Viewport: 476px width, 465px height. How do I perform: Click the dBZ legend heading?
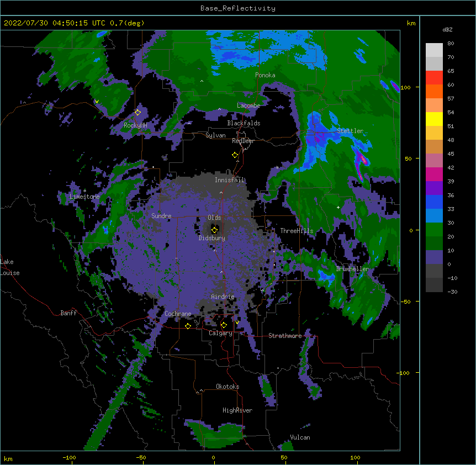tap(447, 29)
